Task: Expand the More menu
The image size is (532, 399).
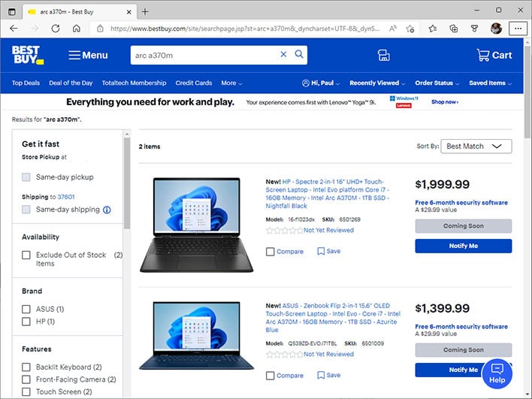Action: click(x=231, y=83)
